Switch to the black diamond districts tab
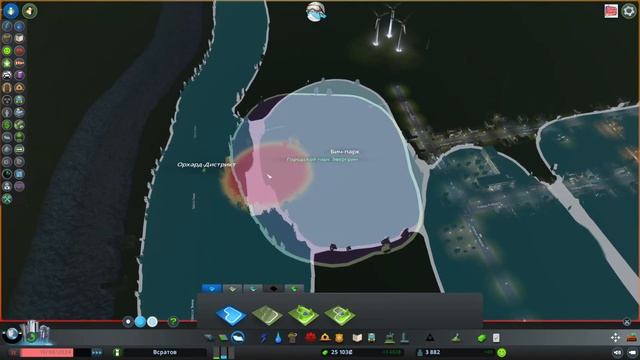This screenshot has width=640, height=360. pos(273,289)
